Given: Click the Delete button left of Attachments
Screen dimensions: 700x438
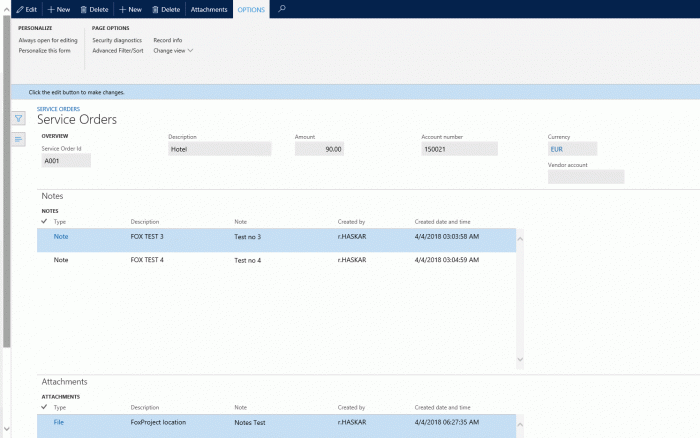Looking at the screenshot, I should (x=165, y=9).
